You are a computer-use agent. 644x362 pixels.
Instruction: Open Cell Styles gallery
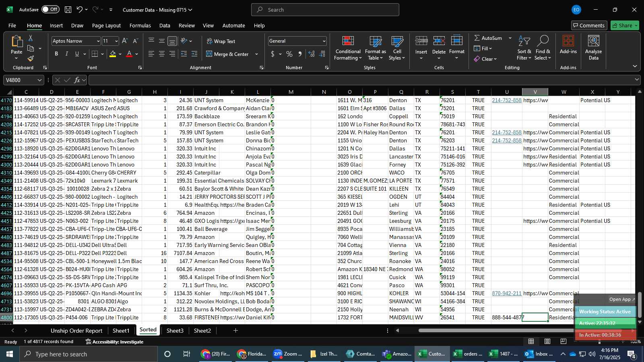coord(397,48)
